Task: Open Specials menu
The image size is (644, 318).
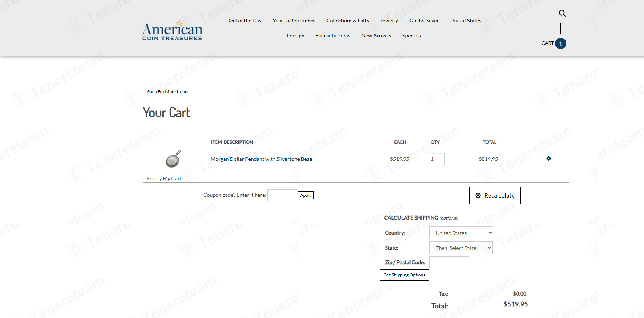Action: click(x=412, y=36)
